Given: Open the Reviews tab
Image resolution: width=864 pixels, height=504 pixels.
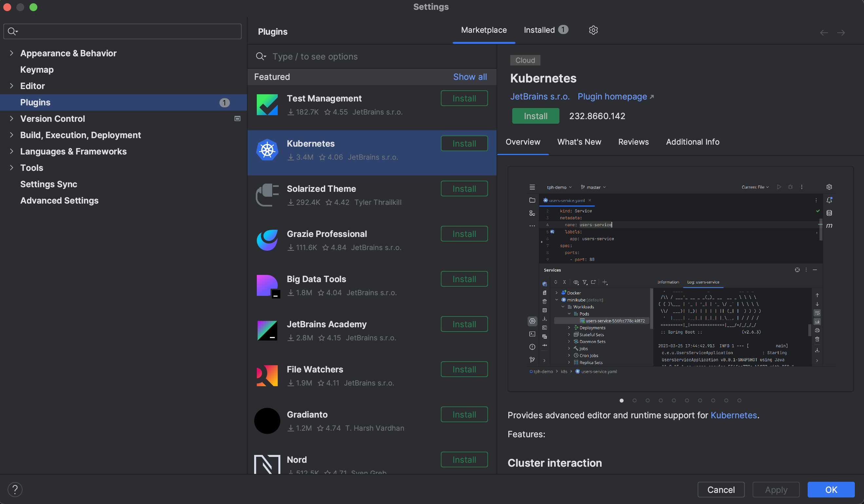Looking at the screenshot, I should tap(633, 141).
